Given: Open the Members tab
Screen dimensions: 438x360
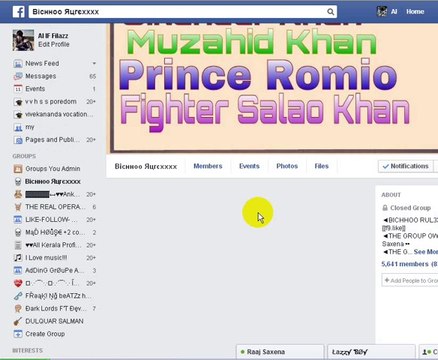Looking at the screenshot, I should [208, 166].
